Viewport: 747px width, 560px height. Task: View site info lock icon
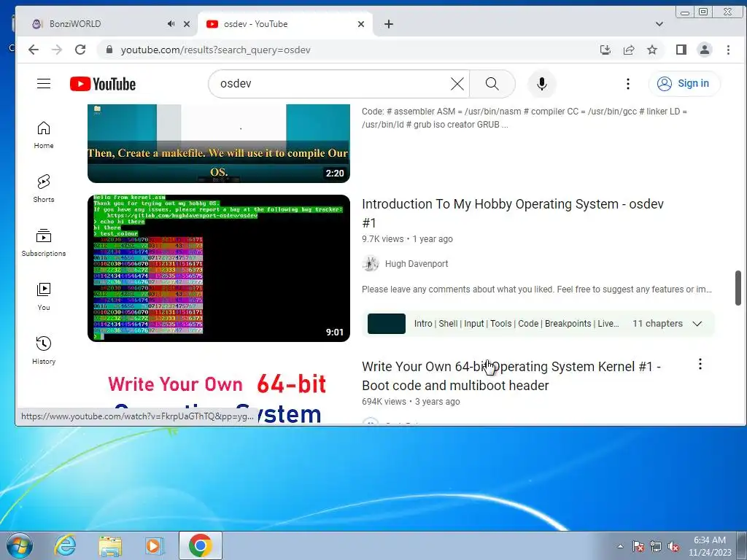pos(109,50)
